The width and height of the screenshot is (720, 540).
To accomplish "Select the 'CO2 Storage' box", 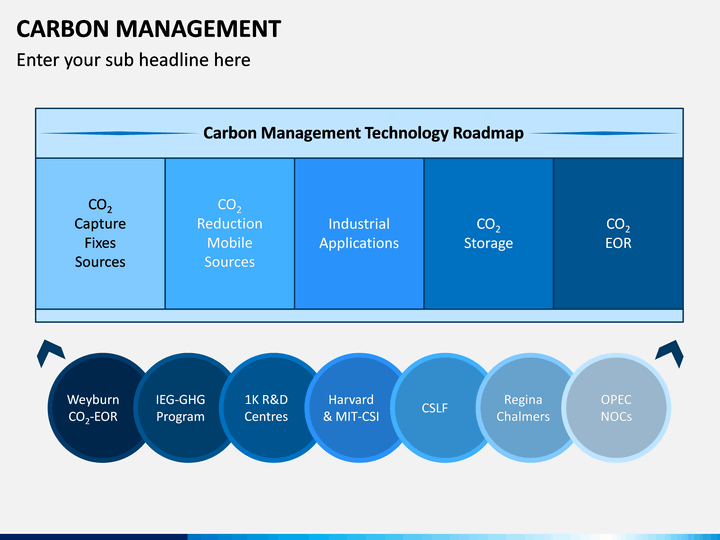I will pos(489,233).
